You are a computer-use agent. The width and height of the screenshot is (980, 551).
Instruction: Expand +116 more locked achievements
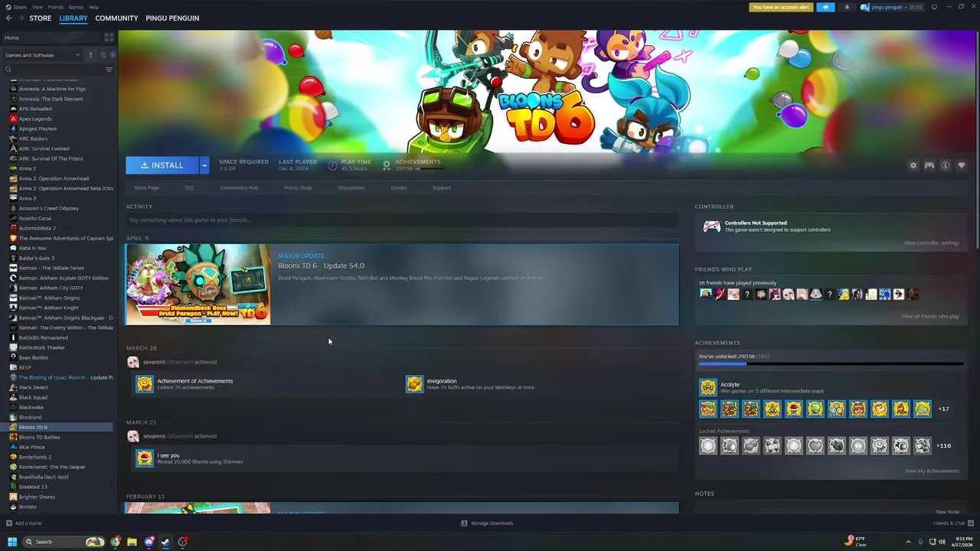coord(943,445)
